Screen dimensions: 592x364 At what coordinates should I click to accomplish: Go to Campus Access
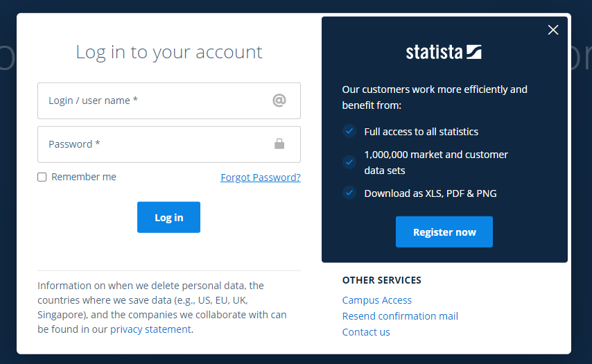click(x=377, y=300)
